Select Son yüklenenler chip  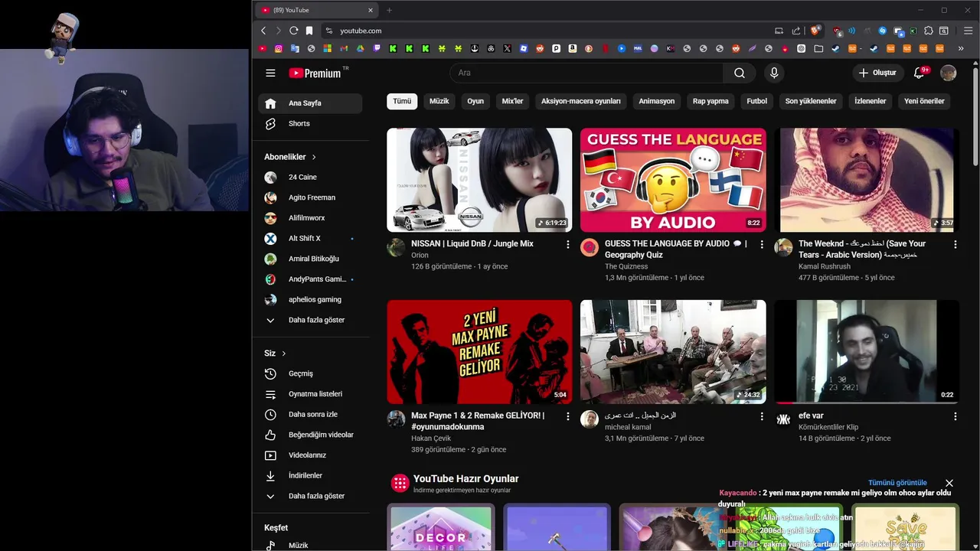811,101
